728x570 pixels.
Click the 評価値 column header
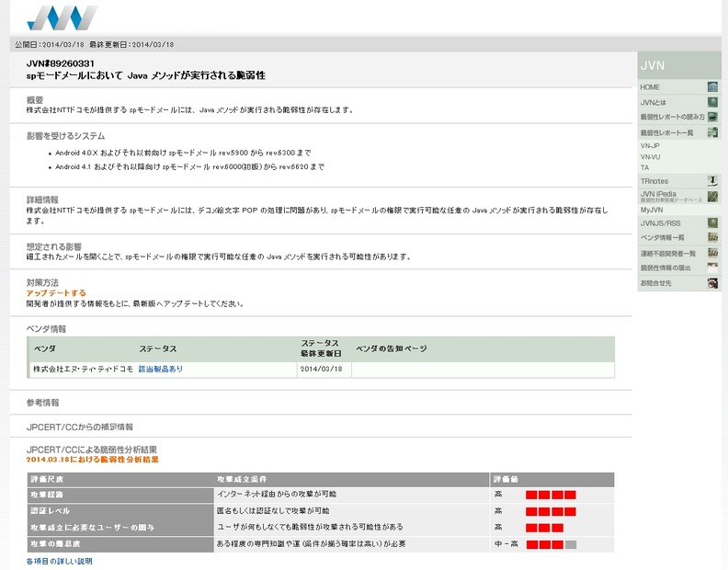tap(506, 479)
